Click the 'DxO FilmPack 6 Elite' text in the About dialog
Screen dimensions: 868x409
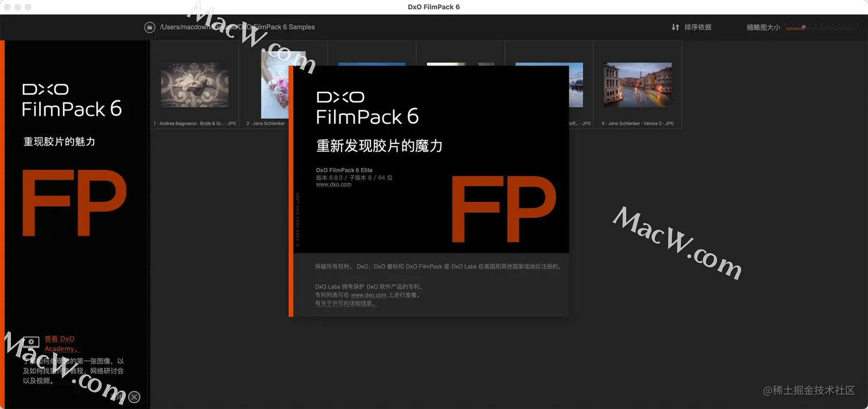[x=344, y=170]
